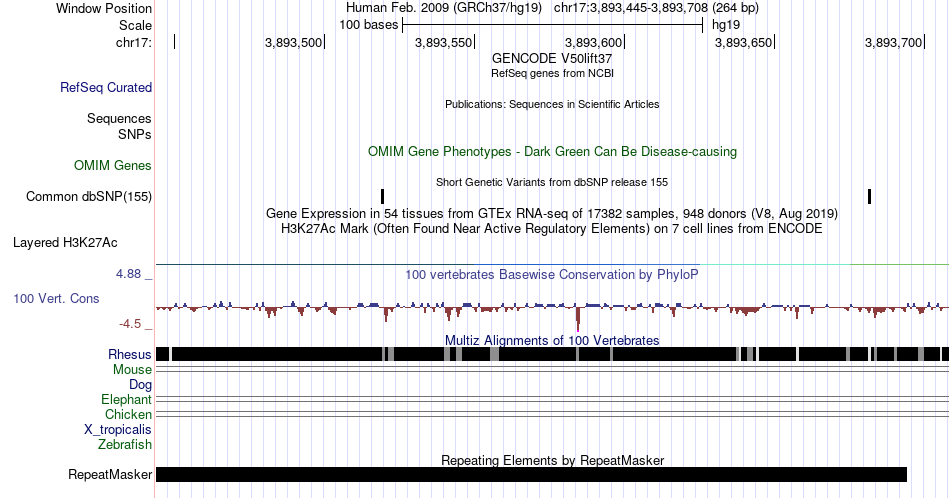Select the 100 Vert. Cons track label

(56, 298)
